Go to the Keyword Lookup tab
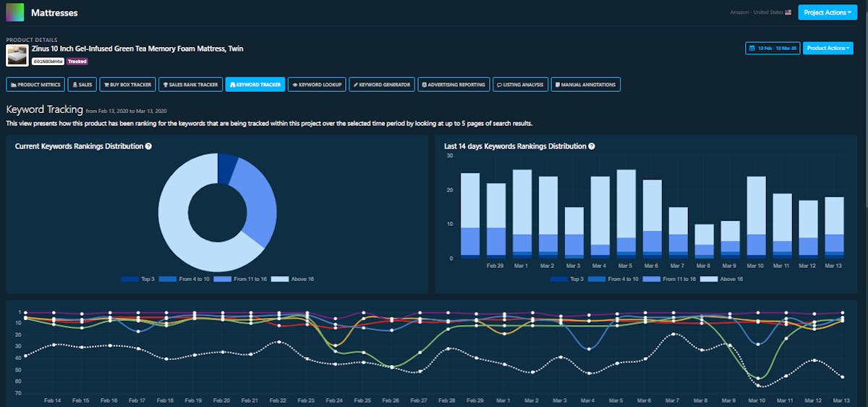The height and width of the screenshot is (407, 868). 316,85
